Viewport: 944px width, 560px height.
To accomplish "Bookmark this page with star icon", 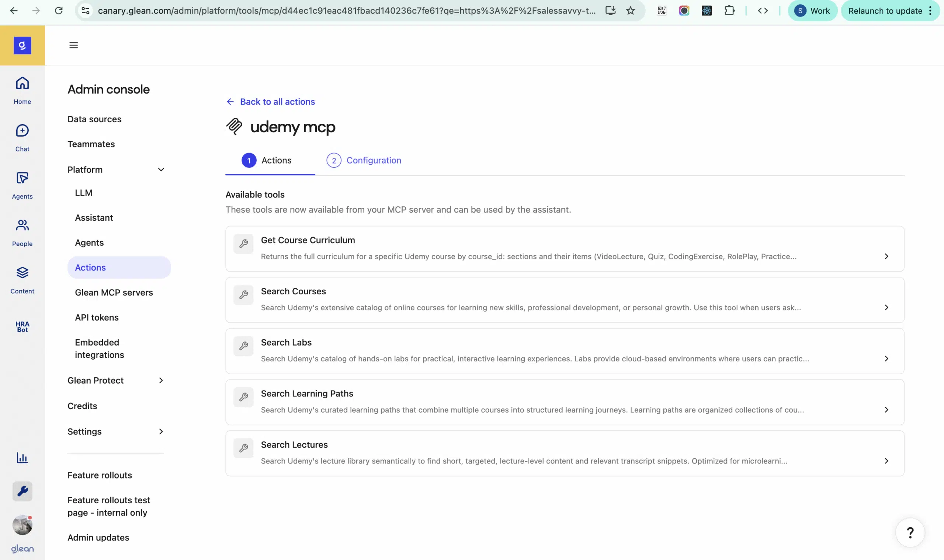I will (631, 11).
